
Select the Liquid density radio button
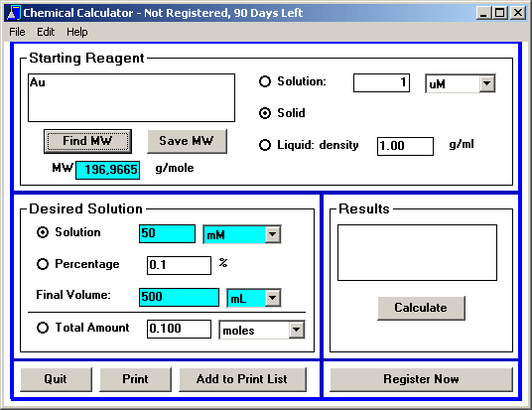265,145
